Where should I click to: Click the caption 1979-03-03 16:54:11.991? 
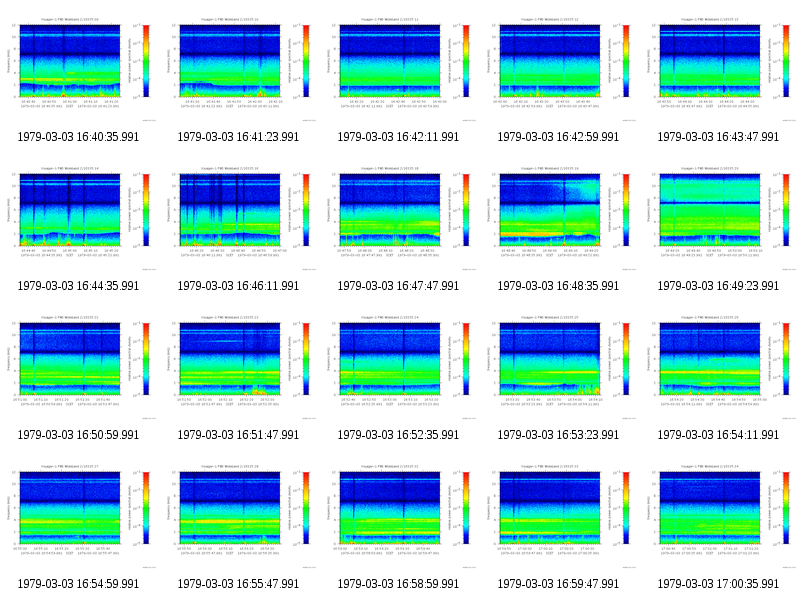click(718, 435)
